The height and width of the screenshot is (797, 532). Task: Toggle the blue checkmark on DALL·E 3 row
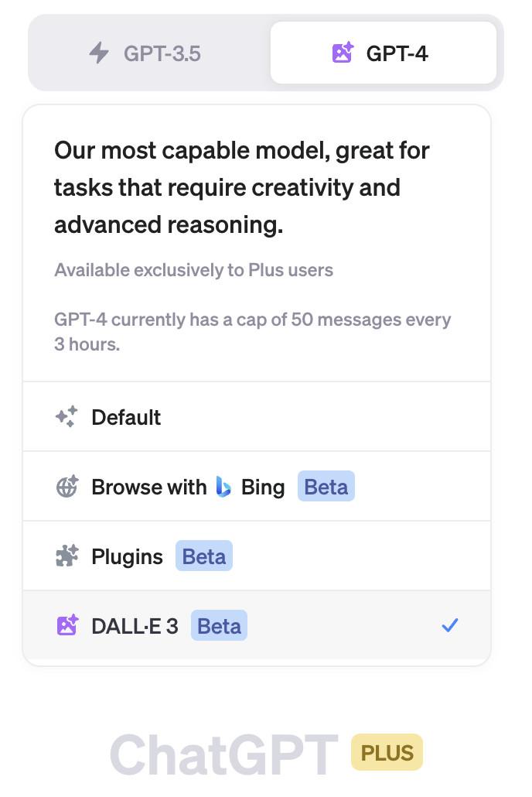450,625
